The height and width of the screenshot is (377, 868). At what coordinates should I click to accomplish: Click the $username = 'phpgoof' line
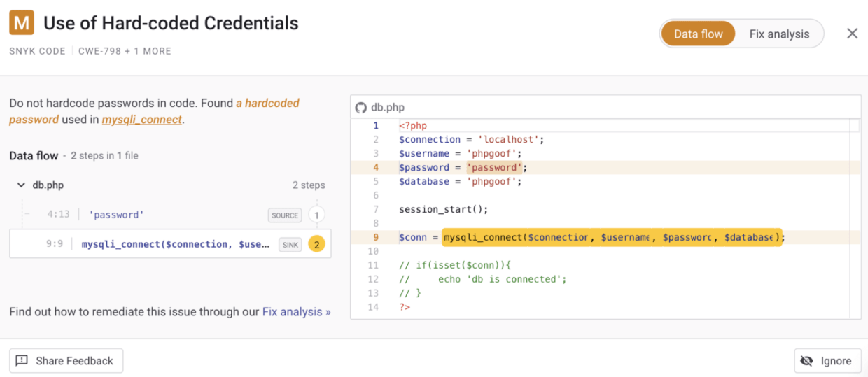[461, 153]
